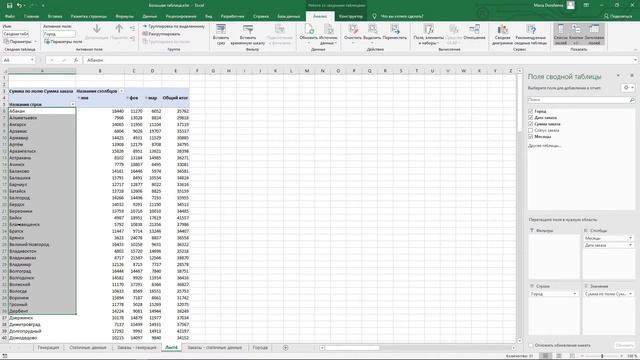Close the PivotTable Fields pane
The height and width of the screenshot is (360, 640).
click(x=632, y=76)
